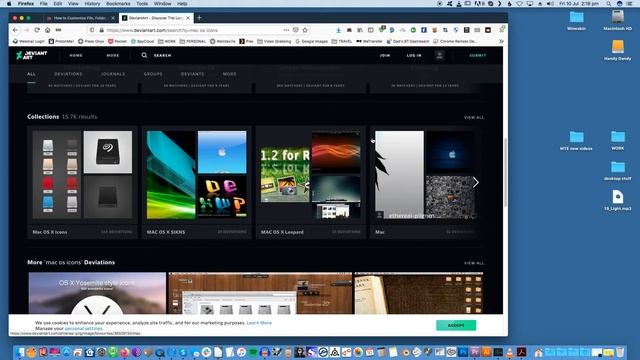Click the green Submit button

coord(478,56)
